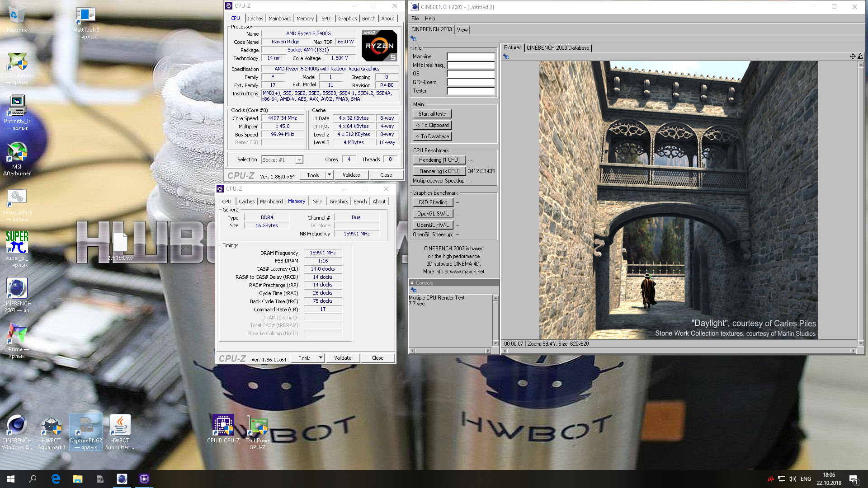Open the WattTool desktop shortcut
This screenshot has height=488, width=868.
click(x=85, y=23)
